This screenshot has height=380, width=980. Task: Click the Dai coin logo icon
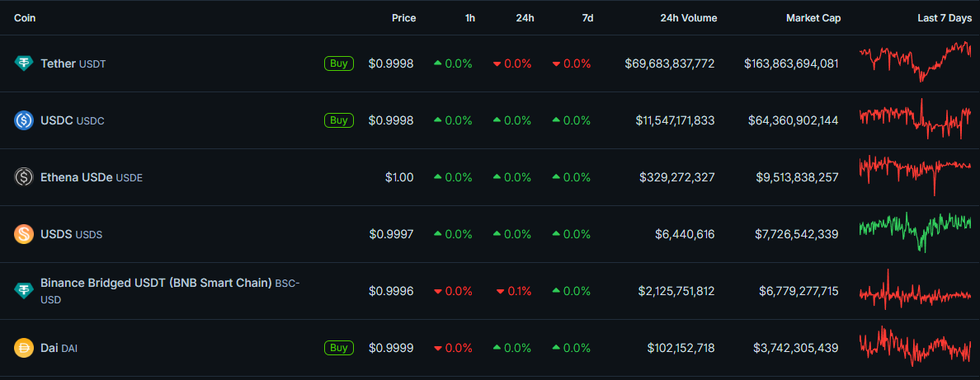tap(24, 348)
